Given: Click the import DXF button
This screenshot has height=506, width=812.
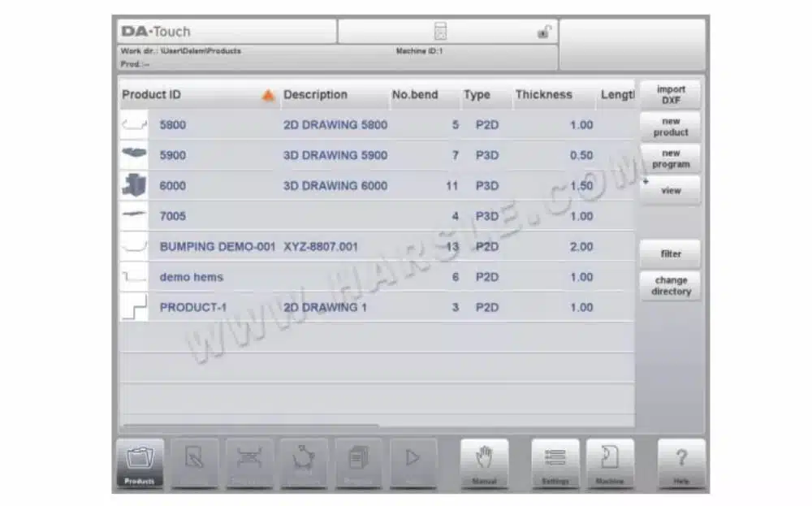Looking at the screenshot, I should 671,95.
